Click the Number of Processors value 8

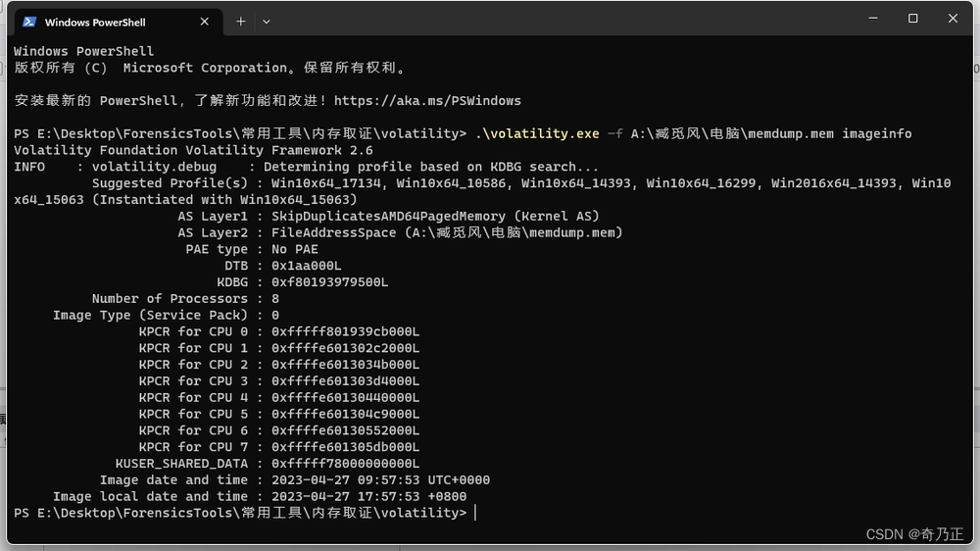point(275,299)
